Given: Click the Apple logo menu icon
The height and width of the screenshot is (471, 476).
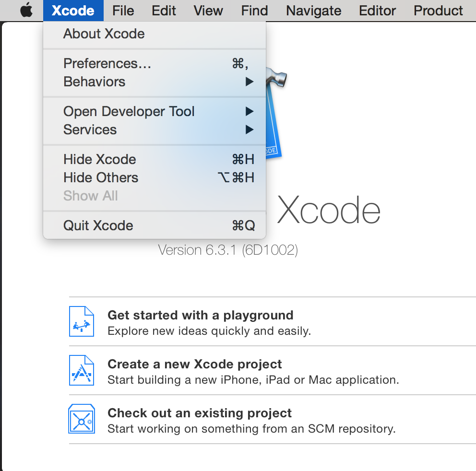Looking at the screenshot, I should (26, 11).
